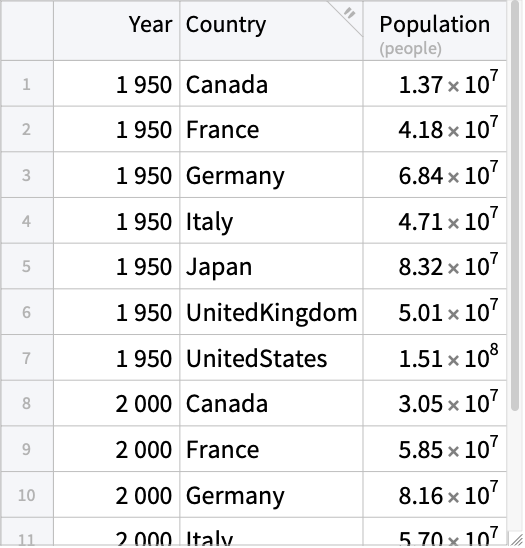Viewport: 525px width, 548px height.
Task: Select the 3.05×10^7 population cell
Action: (x=435, y=403)
